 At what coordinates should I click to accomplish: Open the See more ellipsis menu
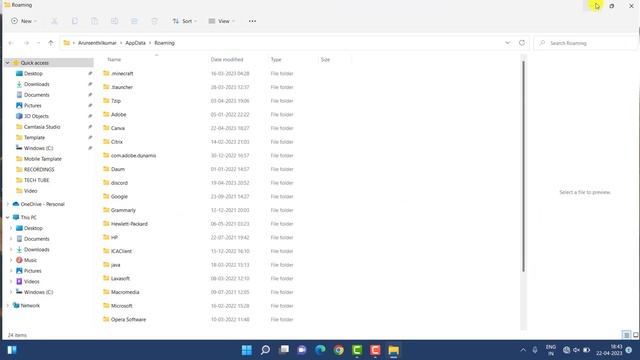tap(252, 21)
